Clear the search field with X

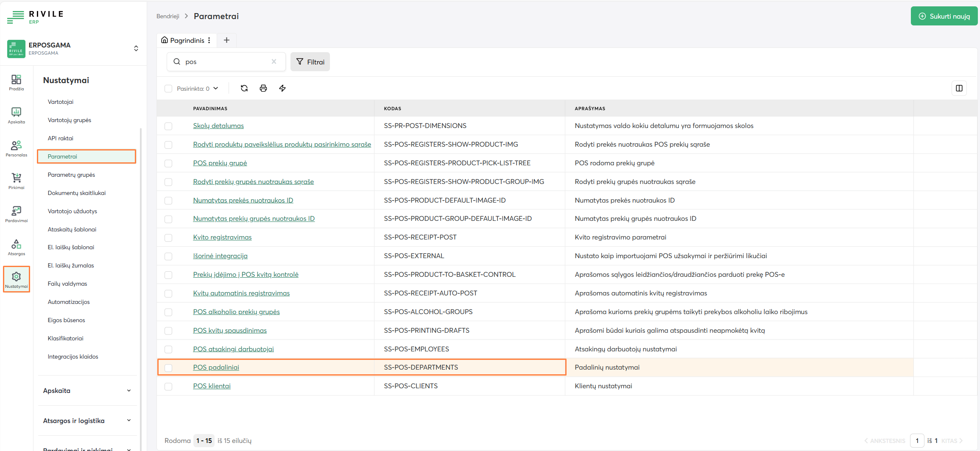(x=274, y=62)
